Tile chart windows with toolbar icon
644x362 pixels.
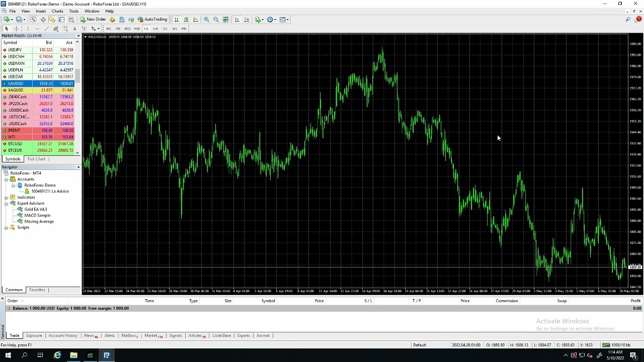(226, 20)
